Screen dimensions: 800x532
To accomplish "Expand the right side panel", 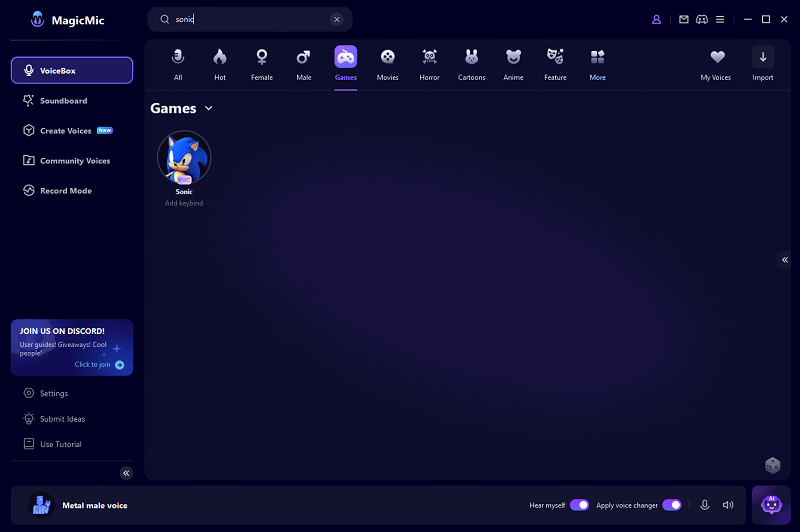I will click(785, 260).
